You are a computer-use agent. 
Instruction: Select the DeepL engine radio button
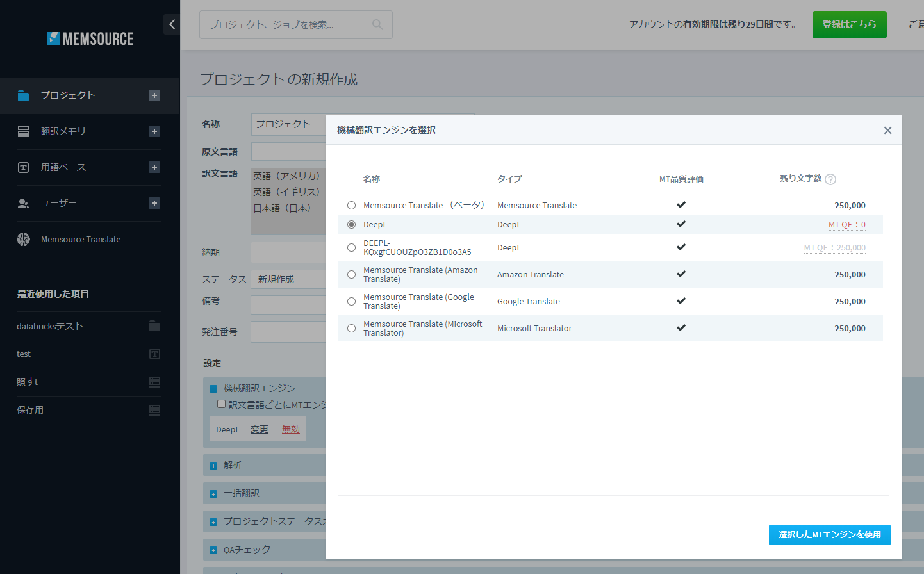click(x=351, y=224)
